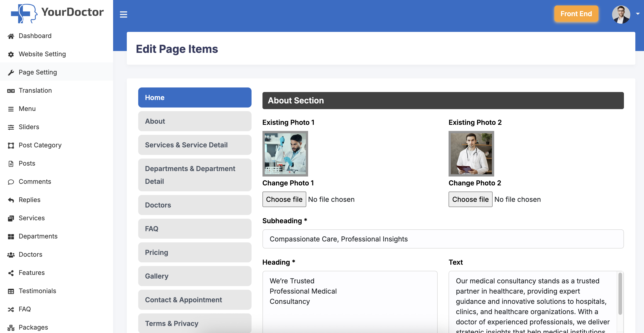This screenshot has height=333, width=644.
Task: Click the Menu bars icon in sidebar
Action: click(11, 109)
